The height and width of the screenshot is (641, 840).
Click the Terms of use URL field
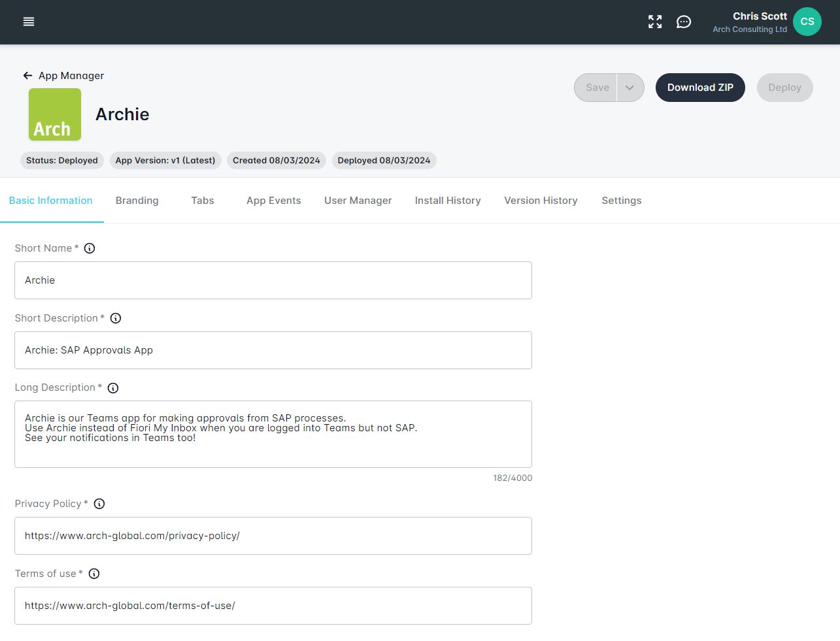point(273,606)
